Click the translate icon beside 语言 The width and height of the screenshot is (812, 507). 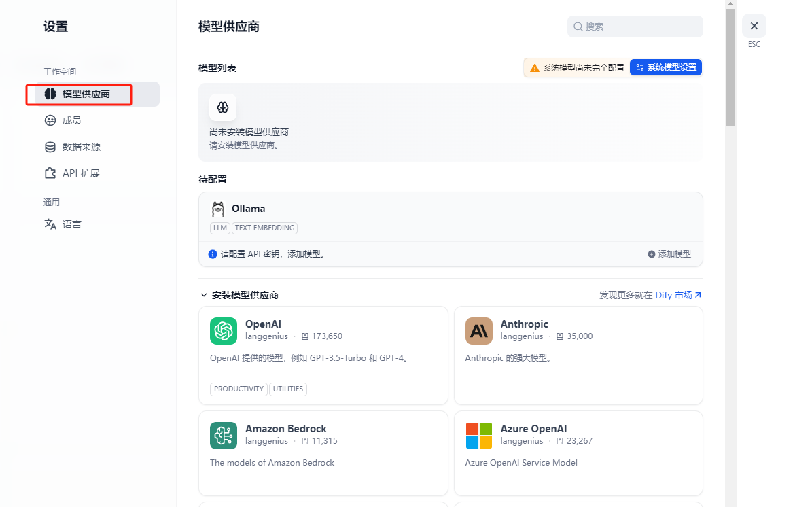[50, 224]
